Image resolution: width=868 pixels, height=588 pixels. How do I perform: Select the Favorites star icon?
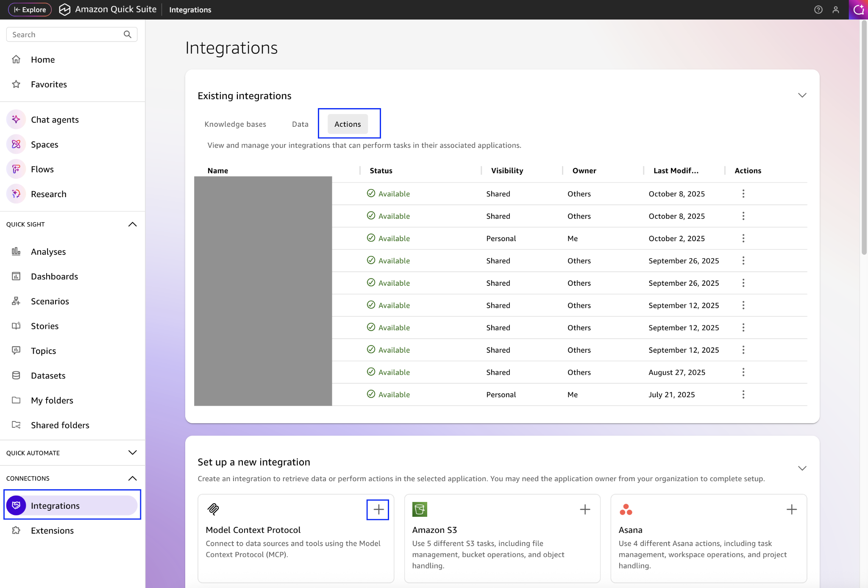(16, 84)
